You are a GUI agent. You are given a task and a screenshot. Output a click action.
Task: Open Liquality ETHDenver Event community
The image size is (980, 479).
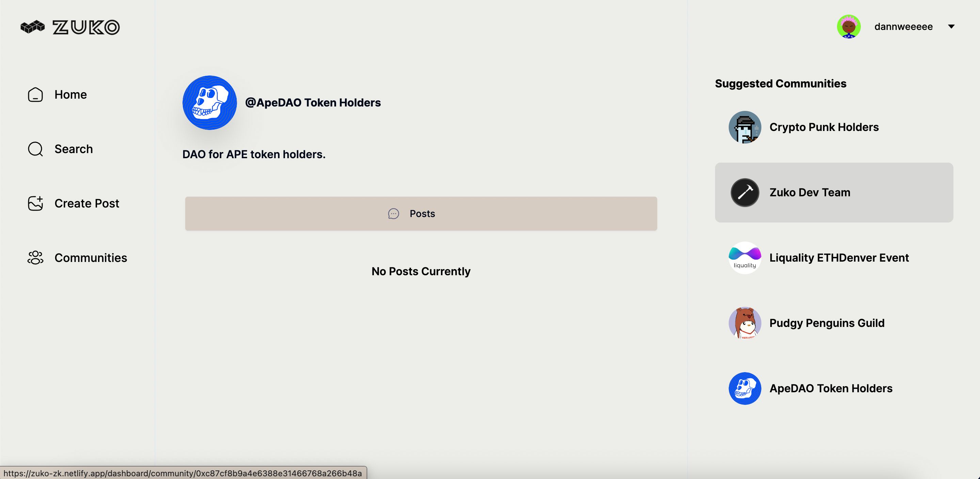pos(834,258)
